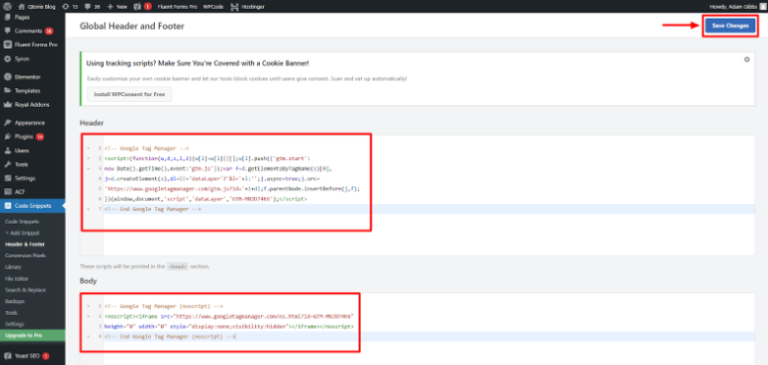
Task: Click the Save Changes button
Action: pyautogui.click(x=730, y=25)
